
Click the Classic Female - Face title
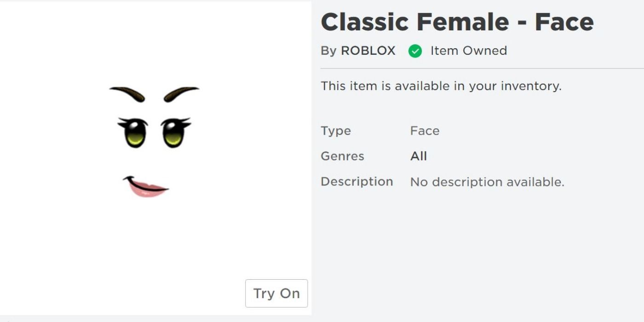coord(457,22)
